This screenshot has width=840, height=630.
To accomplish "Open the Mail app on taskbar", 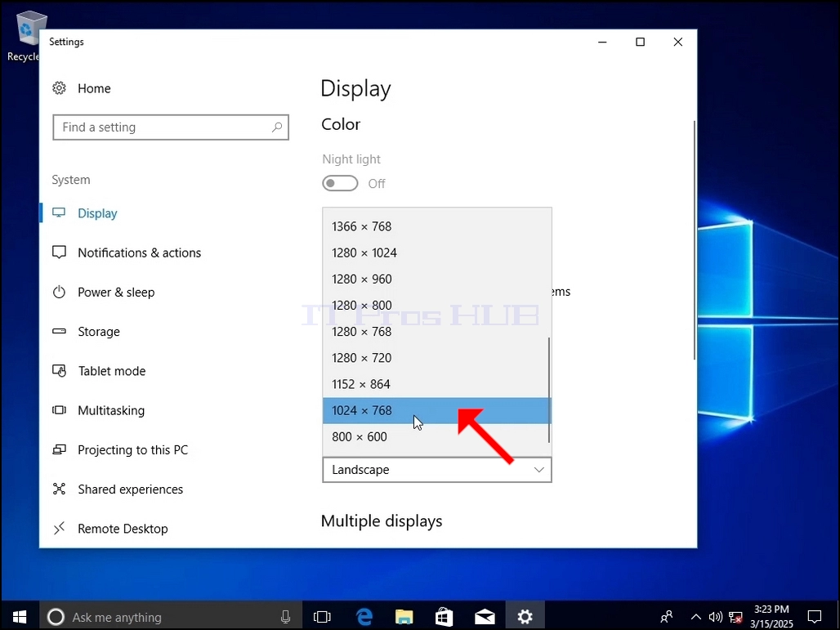I will [485, 617].
